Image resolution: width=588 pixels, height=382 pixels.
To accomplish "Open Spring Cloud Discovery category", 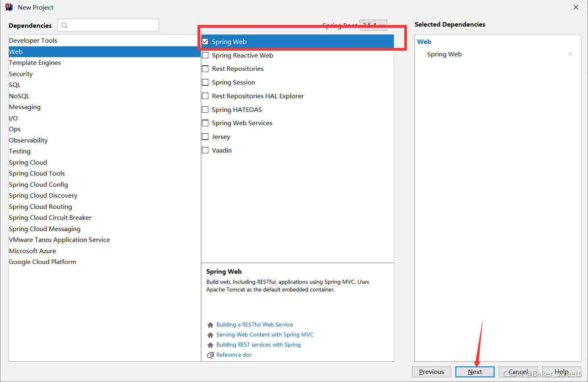I will 105,195.
